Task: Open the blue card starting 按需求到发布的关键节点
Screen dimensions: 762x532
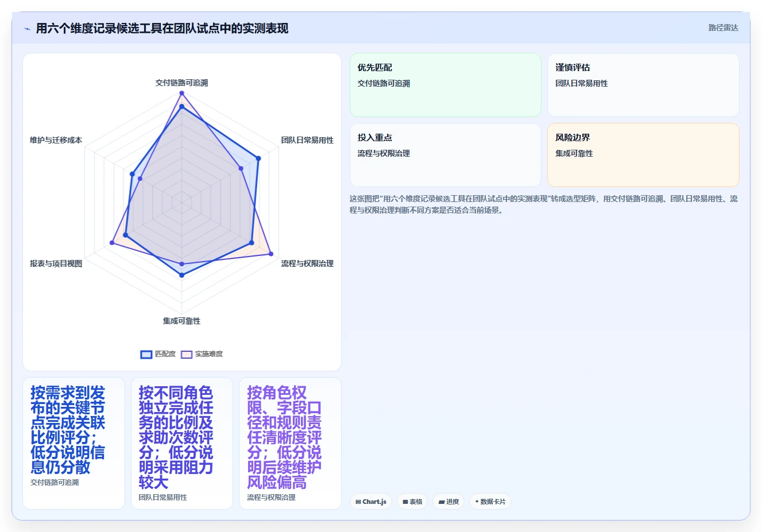Action: click(x=74, y=443)
